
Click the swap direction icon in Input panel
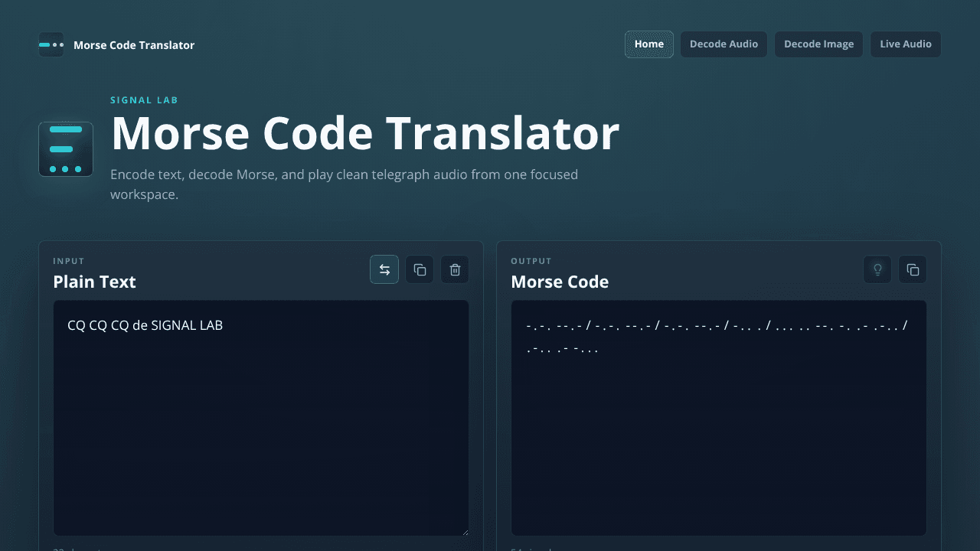pyautogui.click(x=384, y=269)
